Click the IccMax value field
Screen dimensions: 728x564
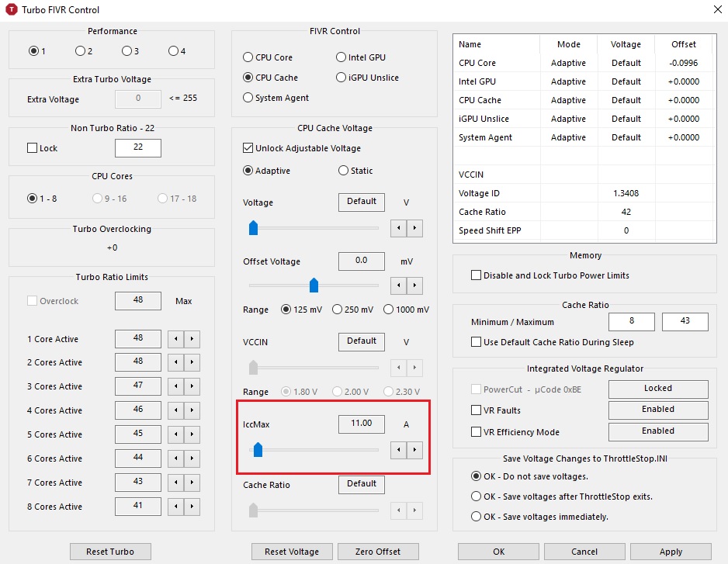tap(361, 424)
